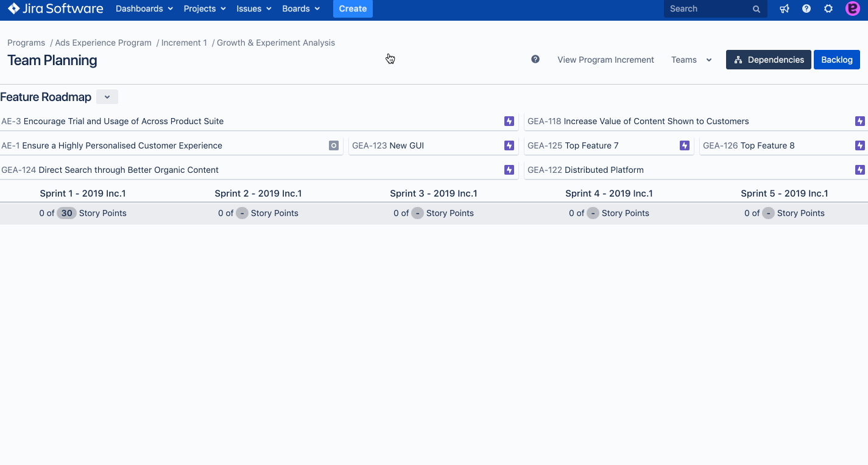Click the Team Planning page title
The height and width of the screenshot is (465, 868).
click(x=52, y=60)
